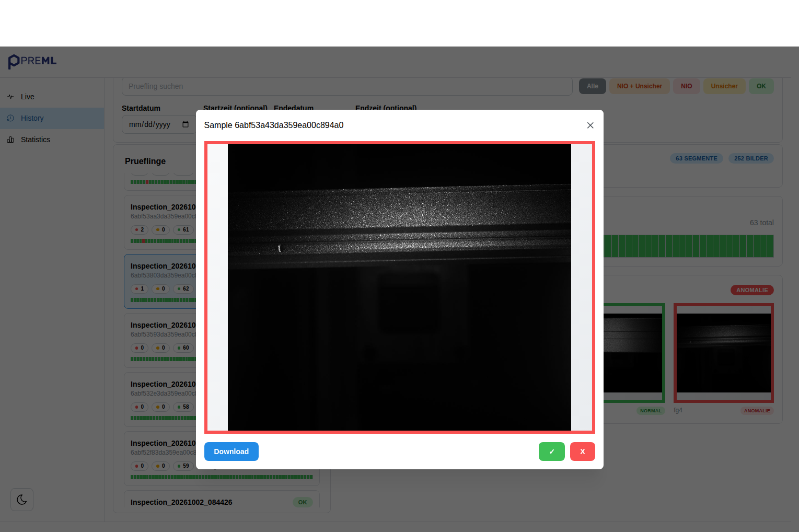The height and width of the screenshot is (532, 799).
Task: Select the inspection card with 61 OK
Action: 160,222
